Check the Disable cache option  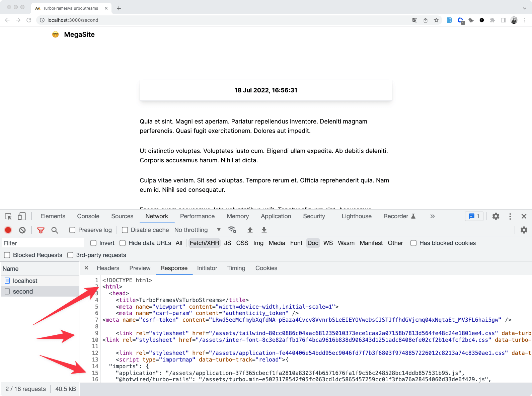[125, 230]
